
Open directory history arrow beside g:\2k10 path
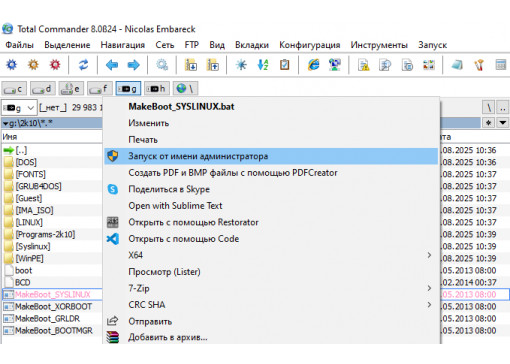[5, 123]
